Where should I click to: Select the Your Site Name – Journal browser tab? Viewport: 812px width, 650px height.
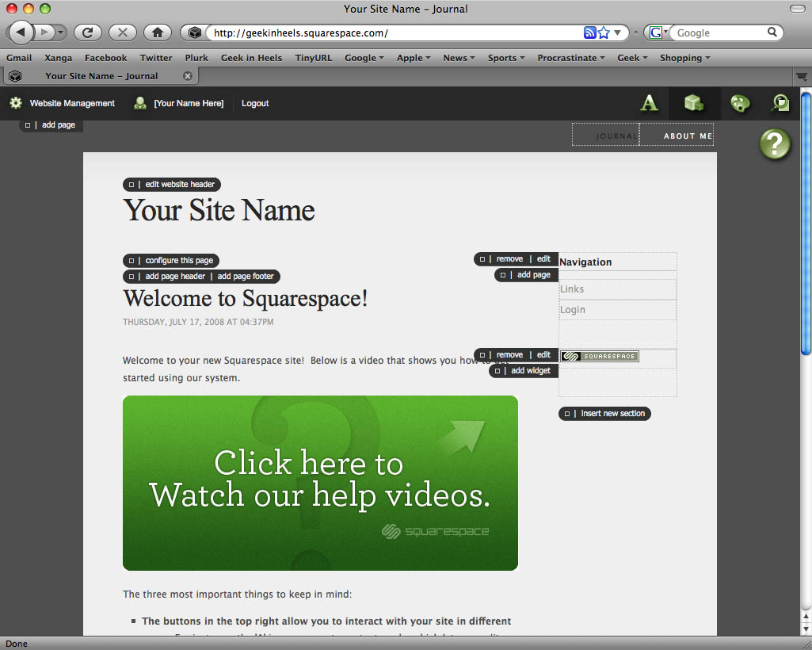[101, 76]
